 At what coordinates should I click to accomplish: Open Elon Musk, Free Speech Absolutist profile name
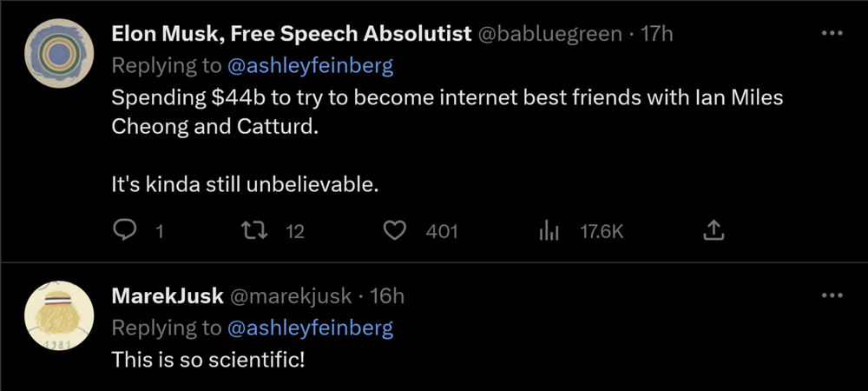coord(292,34)
